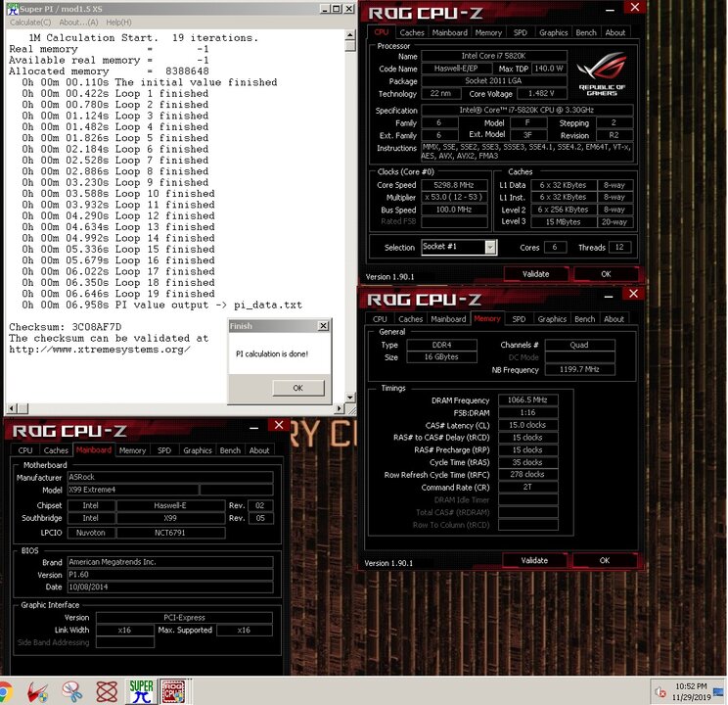Viewport: 728px width, 705px height.
Task: Select SPD tab in top CPU-Z window
Action: (x=520, y=32)
